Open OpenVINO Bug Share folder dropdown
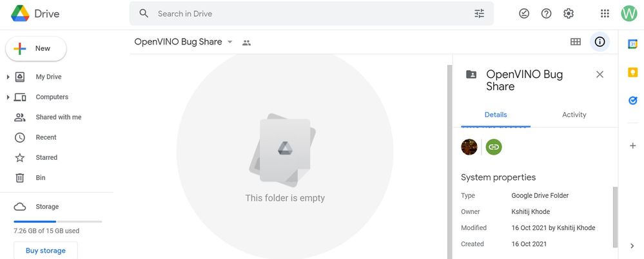 click(x=229, y=42)
